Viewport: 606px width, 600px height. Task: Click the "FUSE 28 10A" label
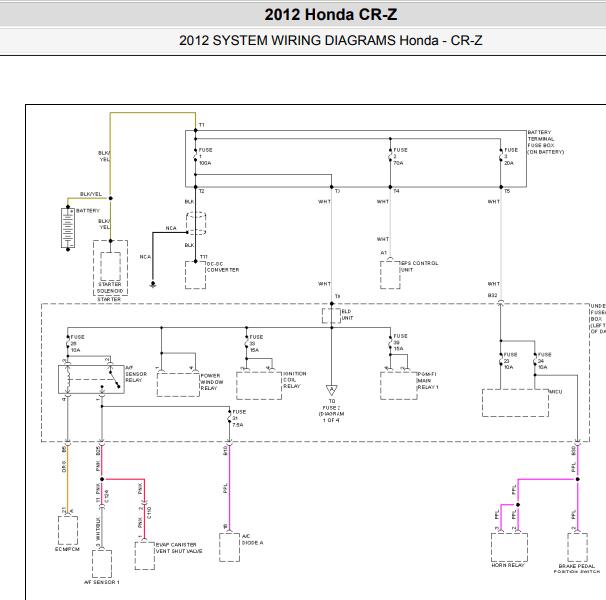[77, 343]
